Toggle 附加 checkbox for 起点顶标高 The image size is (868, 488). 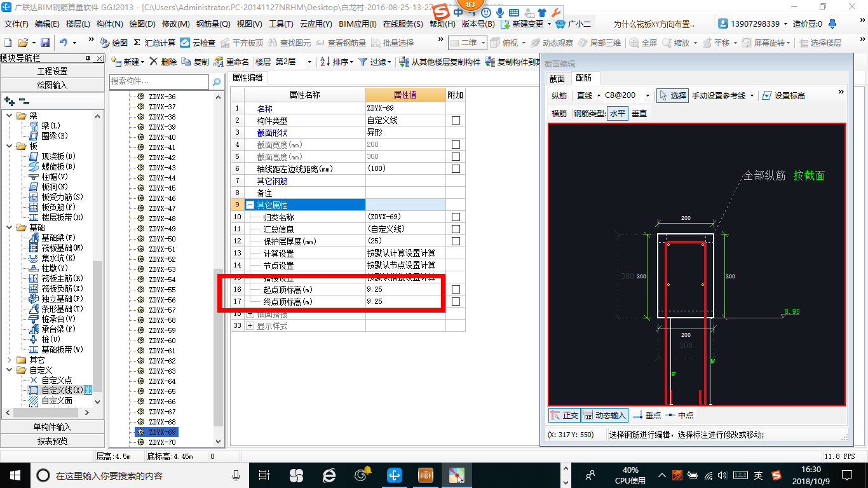456,290
